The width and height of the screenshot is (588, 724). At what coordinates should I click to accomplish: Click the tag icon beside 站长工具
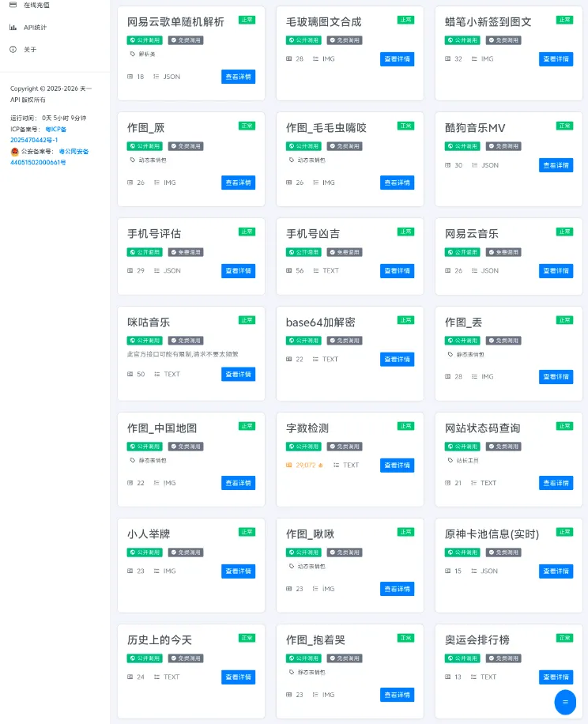(450, 460)
